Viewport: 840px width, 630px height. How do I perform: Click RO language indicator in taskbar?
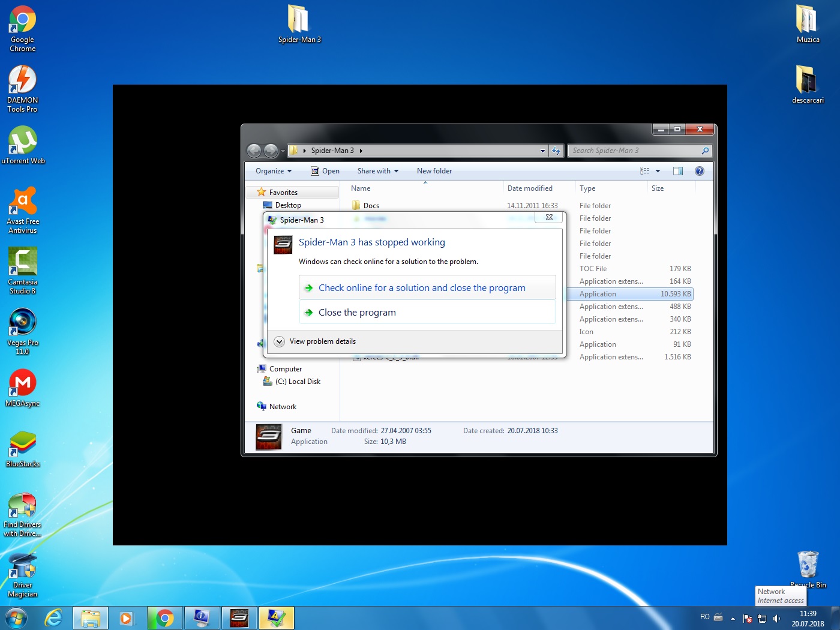point(705,617)
